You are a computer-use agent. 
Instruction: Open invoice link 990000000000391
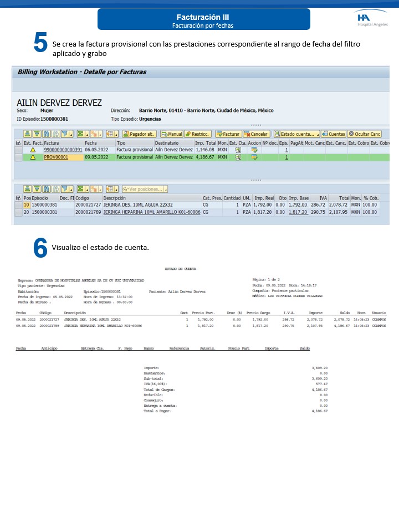(x=63, y=150)
